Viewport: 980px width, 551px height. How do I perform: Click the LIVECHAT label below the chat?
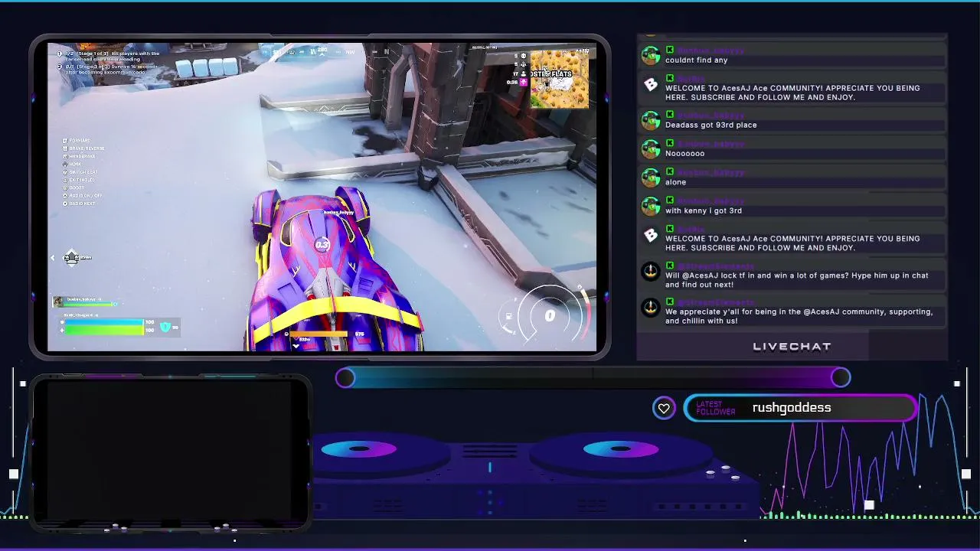coord(792,347)
